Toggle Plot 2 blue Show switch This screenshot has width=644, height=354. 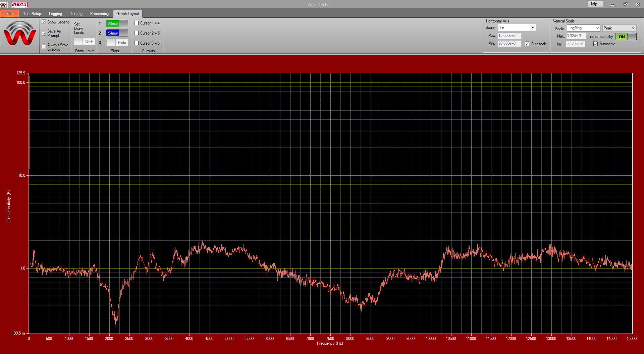pos(117,33)
